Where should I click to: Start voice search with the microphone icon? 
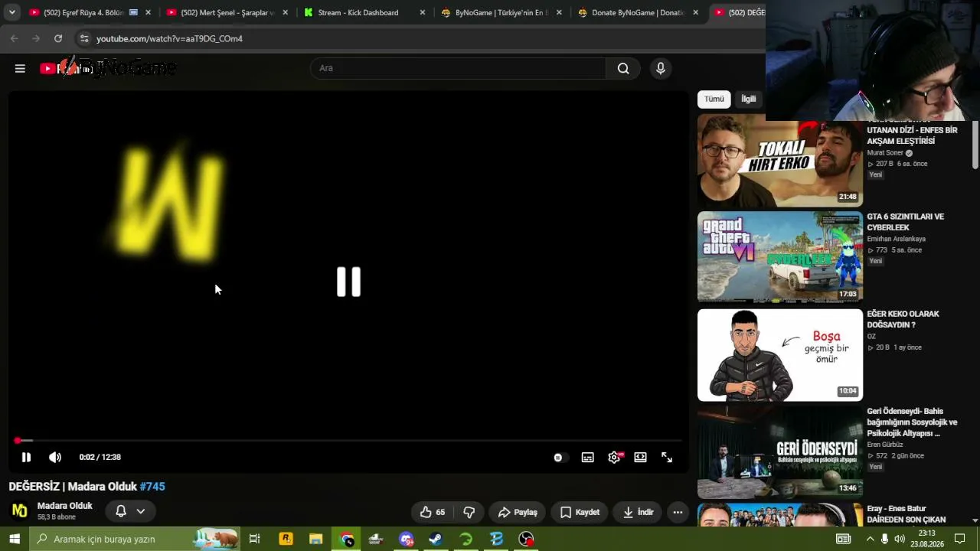point(661,68)
